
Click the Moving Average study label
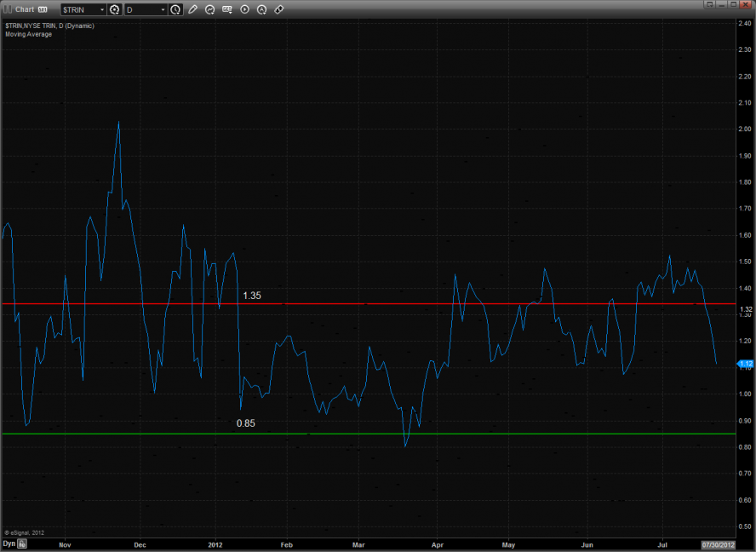click(28, 34)
